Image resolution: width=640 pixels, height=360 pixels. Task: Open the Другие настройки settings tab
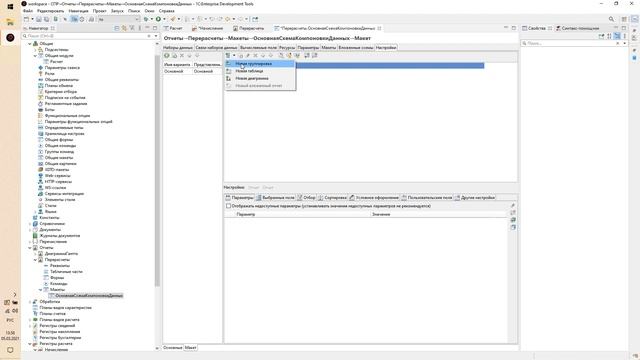click(x=475, y=198)
